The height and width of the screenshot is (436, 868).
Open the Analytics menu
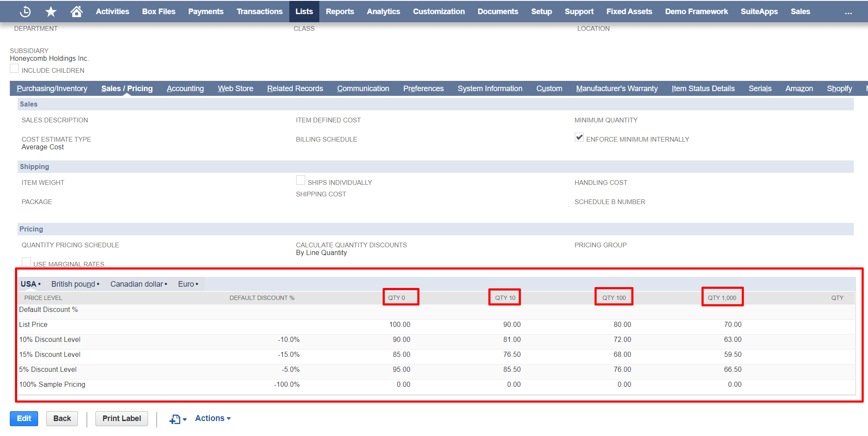point(383,12)
